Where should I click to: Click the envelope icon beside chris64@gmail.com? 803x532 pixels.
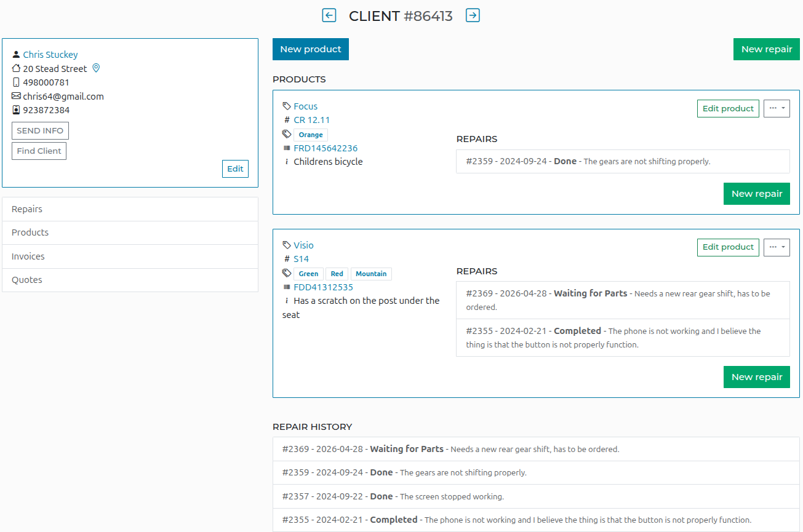click(x=16, y=96)
